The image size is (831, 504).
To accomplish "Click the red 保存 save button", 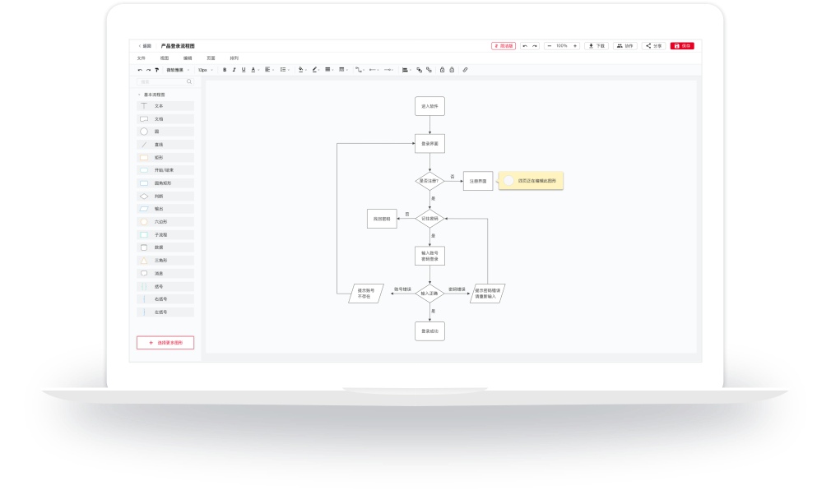I will tap(682, 46).
